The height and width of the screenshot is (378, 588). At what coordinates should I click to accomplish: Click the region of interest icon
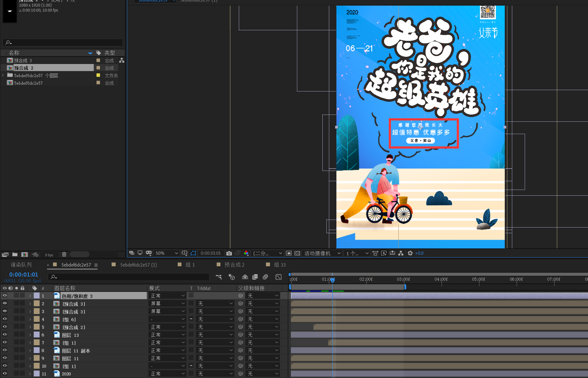(289, 253)
